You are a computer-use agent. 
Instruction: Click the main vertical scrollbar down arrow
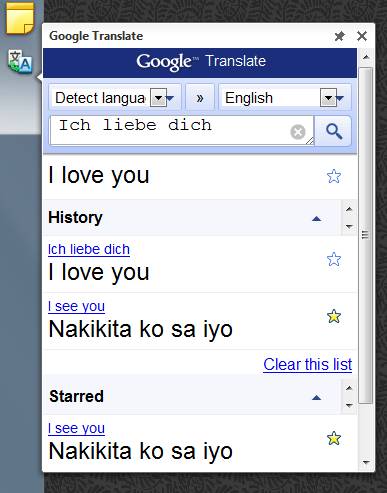[366, 462]
